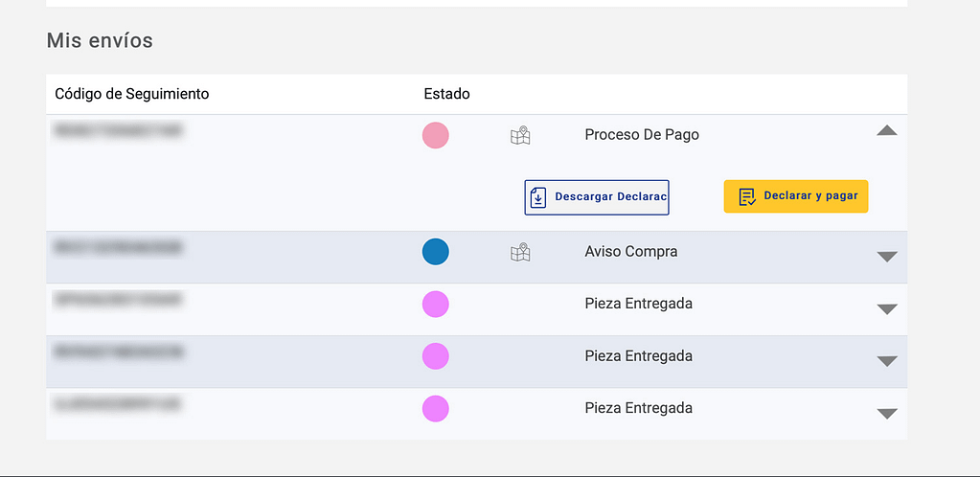This screenshot has width=980, height=477.
Task: Click blurred tracking code in Aviso Compra row
Action: tap(118, 247)
